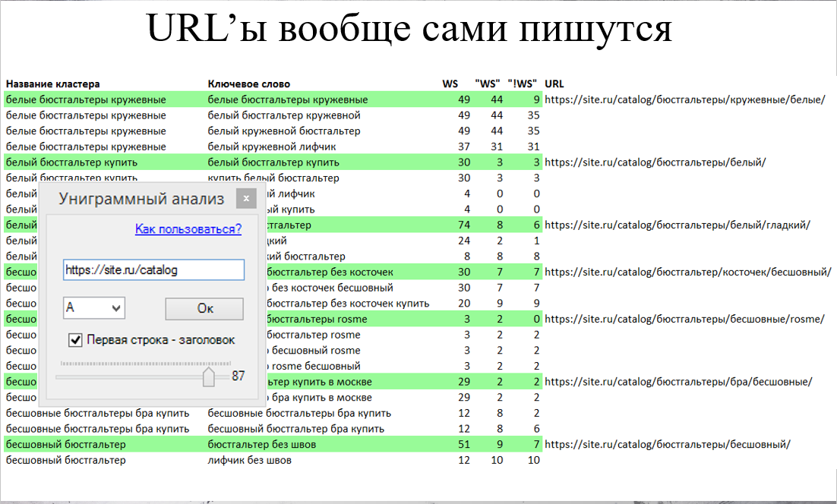Click the slider handle set to 87
Image resolution: width=837 pixels, height=504 pixels.
pyautogui.click(x=209, y=376)
